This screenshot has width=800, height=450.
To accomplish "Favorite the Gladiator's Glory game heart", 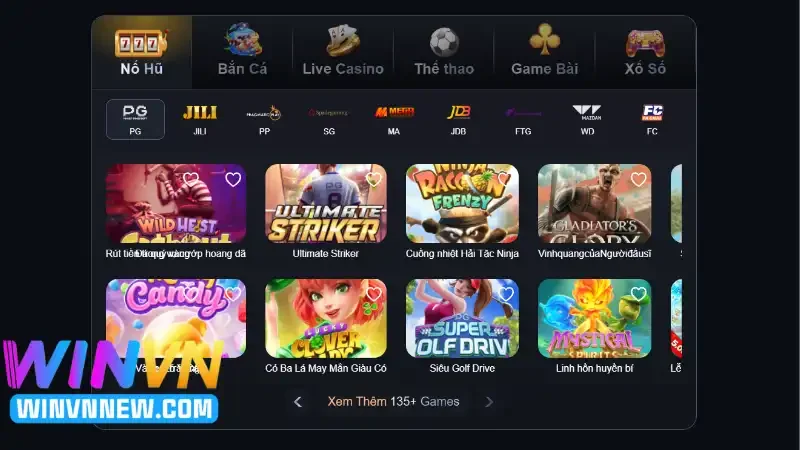I will point(638,179).
